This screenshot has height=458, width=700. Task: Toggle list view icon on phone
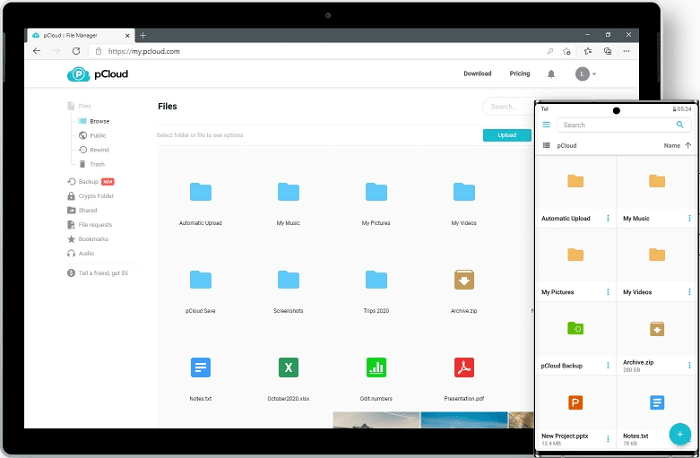pos(546,146)
